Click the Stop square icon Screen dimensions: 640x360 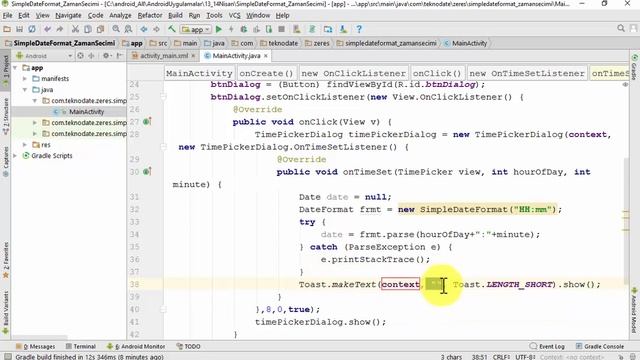point(281,29)
